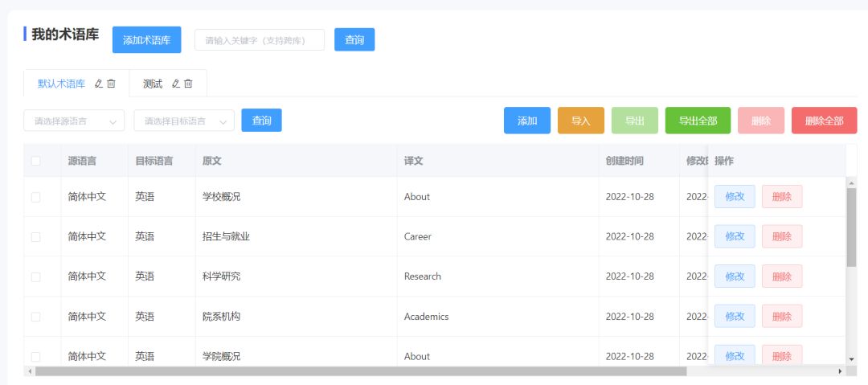Click the horizontal scrollbar left arrow
Image resolution: width=868 pixels, height=385 pixels.
tap(30, 371)
